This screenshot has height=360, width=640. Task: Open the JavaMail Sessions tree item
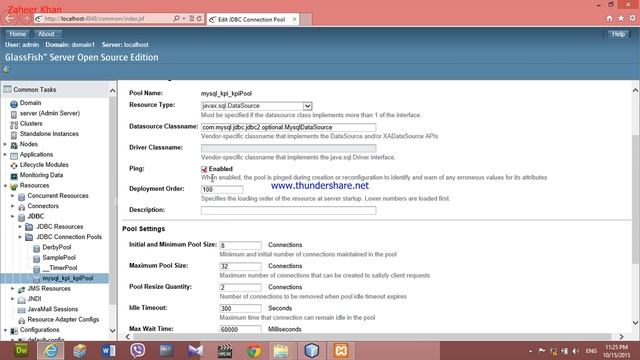pyautogui.click(x=52, y=309)
